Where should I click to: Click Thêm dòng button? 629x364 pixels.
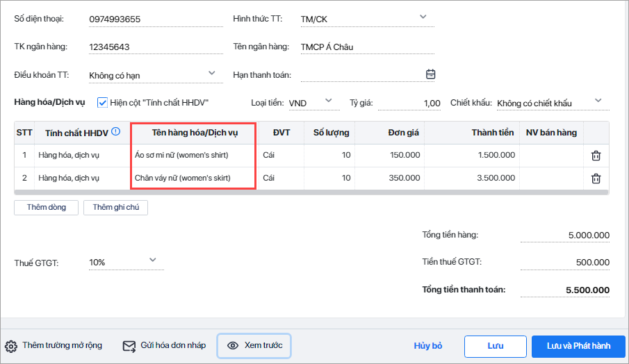(x=46, y=207)
